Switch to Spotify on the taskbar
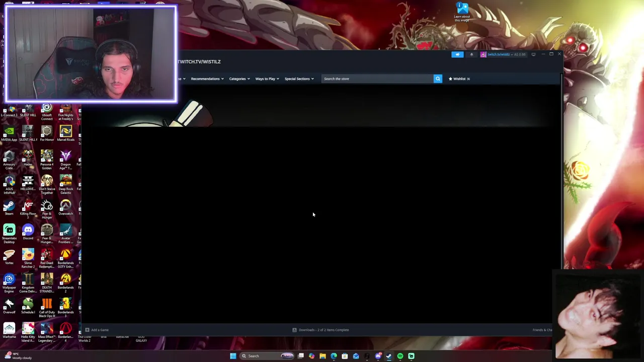 click(x=400, y=356)
